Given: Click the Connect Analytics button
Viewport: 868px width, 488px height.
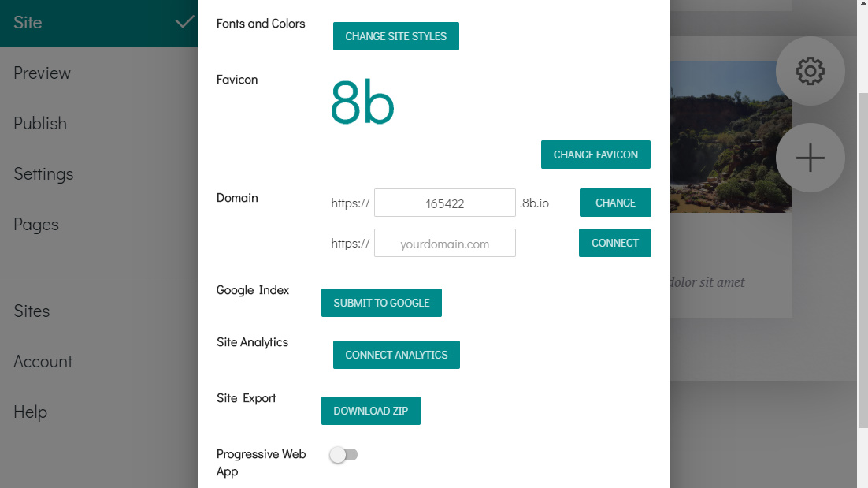Looking at the screenshot, I should pyautogui.click(x=396, y=355).
